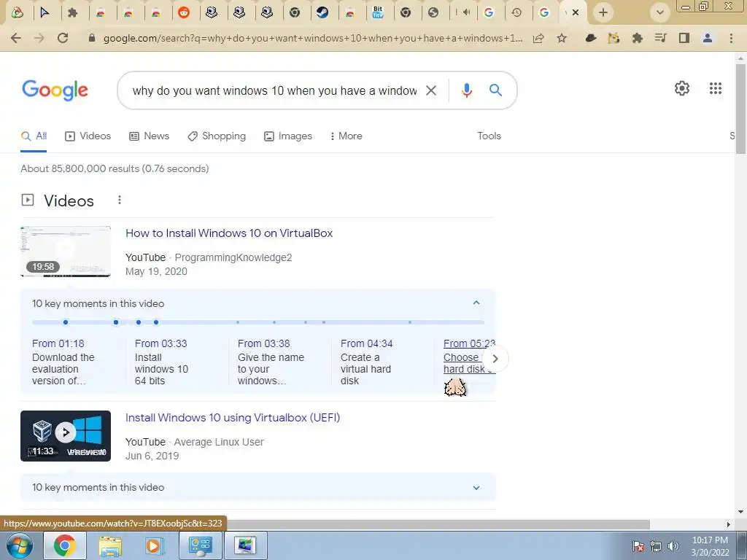This screenshot has height=560, width=747.
Task: Open Control Panel taskbar item
Action: (x=200, y=545)
